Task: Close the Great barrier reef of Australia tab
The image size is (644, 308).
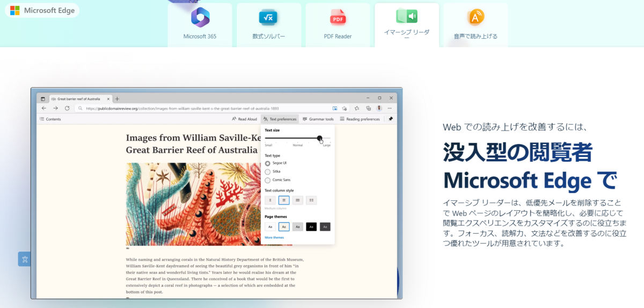Action: pyautogui.click(x=108, y=99)
